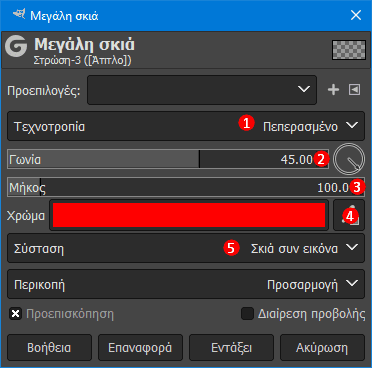The image size is (372, 368).
Task: Click the Επαναφορά button
Action: (140, 348)
